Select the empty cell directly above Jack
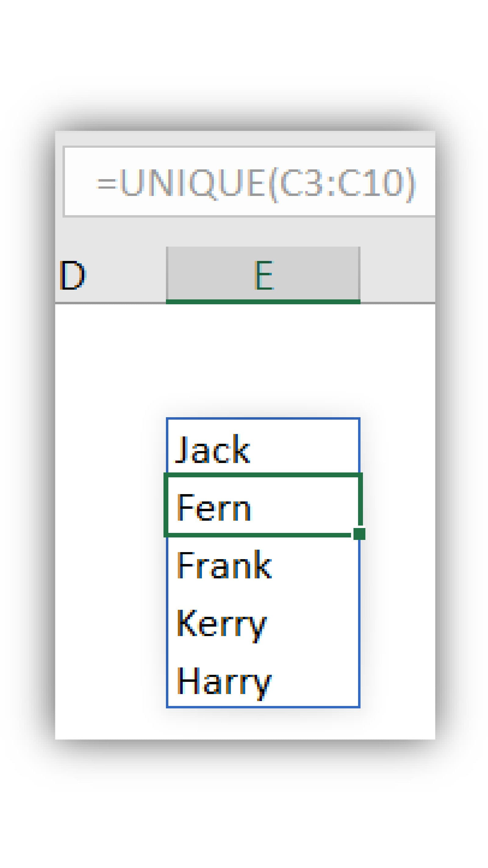Screen dimensions: 488x868 click(263, 389)
